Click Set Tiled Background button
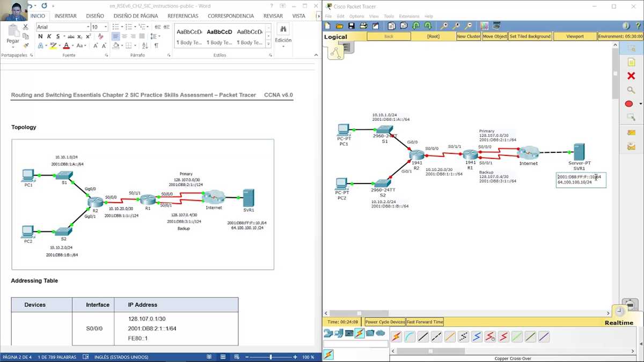The width and height of the screenshot is (644, 362). tap(530, 36)
